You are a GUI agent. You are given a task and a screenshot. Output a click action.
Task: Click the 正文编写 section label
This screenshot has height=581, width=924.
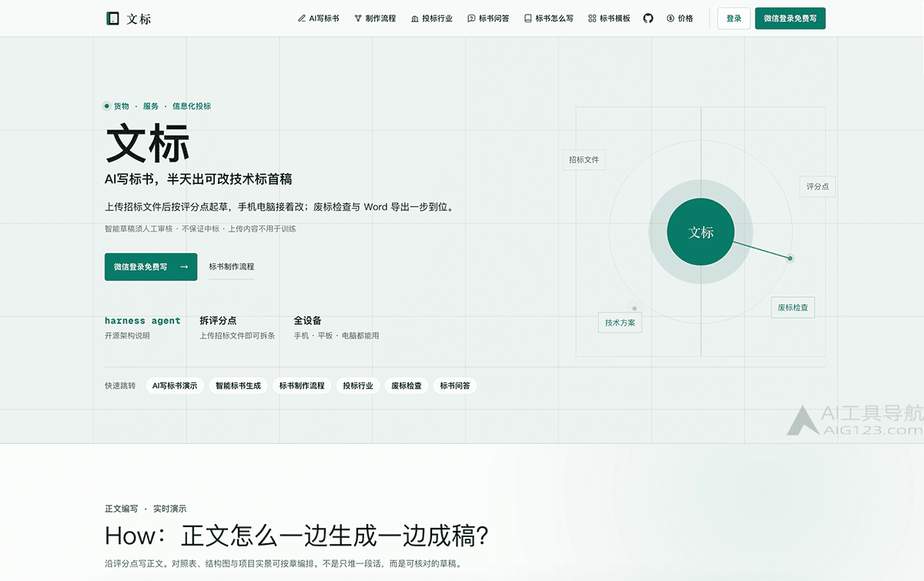[122, 509]
